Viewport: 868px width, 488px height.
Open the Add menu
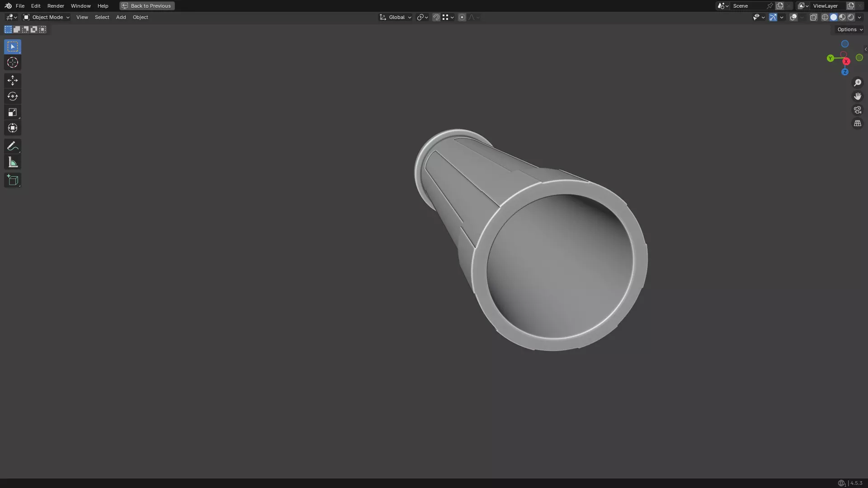pos(121,17)
